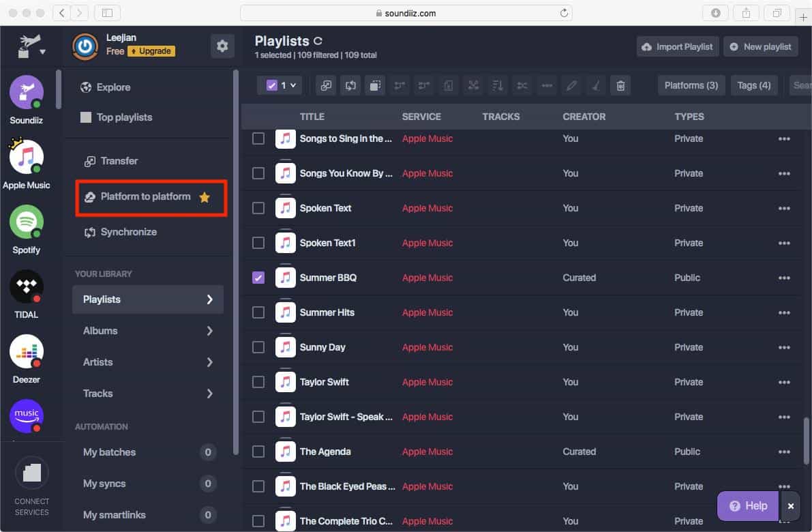Open the Deezer service icon
Screen dimensions: 812x532
click(x=27, y=351)
